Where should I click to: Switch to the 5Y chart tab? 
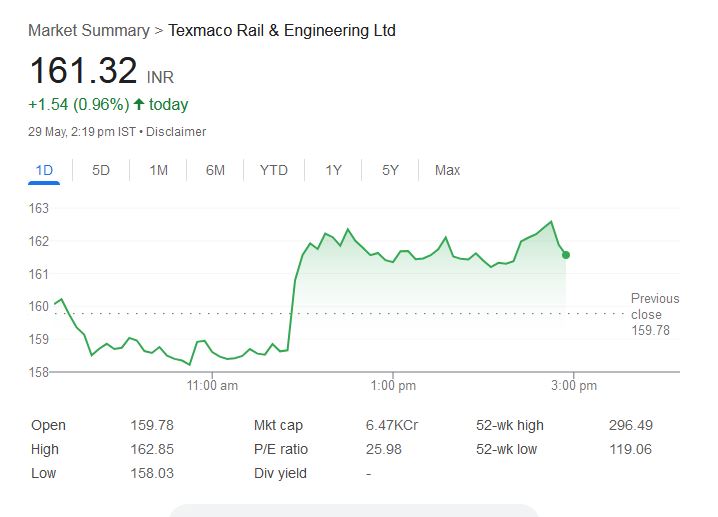(x=390, y=170)
